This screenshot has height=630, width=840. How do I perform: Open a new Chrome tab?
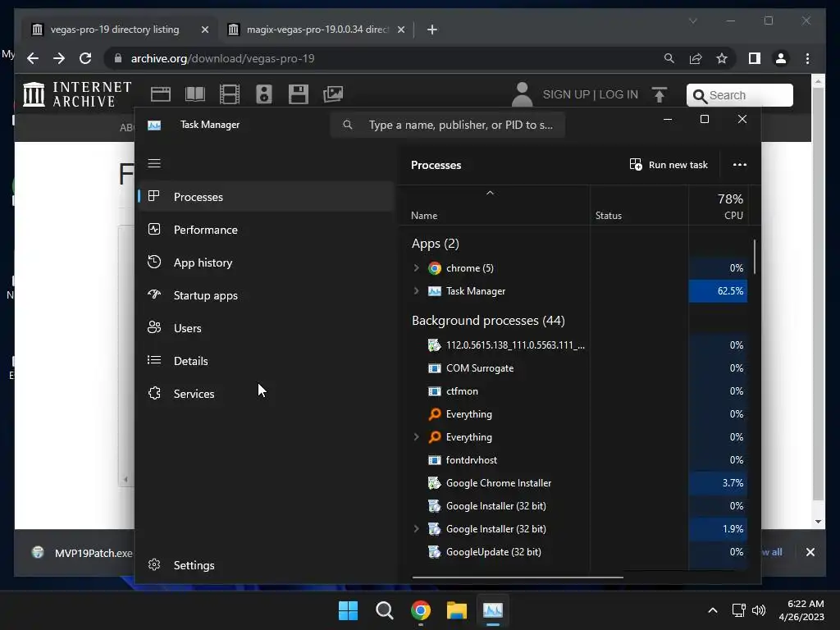[432, 30]
